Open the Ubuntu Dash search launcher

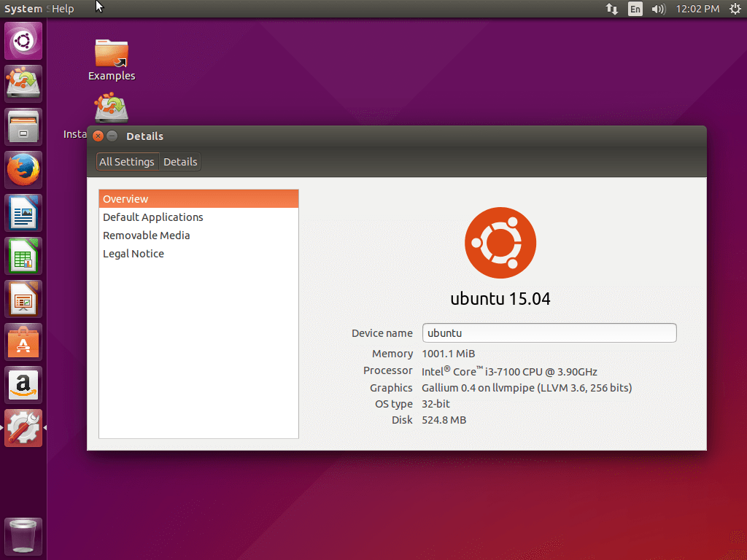(23, 41)
